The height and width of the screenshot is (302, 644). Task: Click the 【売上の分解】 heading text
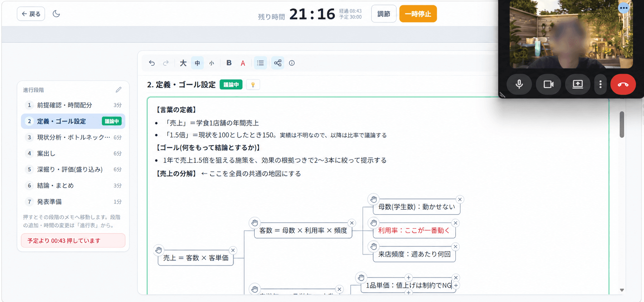click(176, 174)
